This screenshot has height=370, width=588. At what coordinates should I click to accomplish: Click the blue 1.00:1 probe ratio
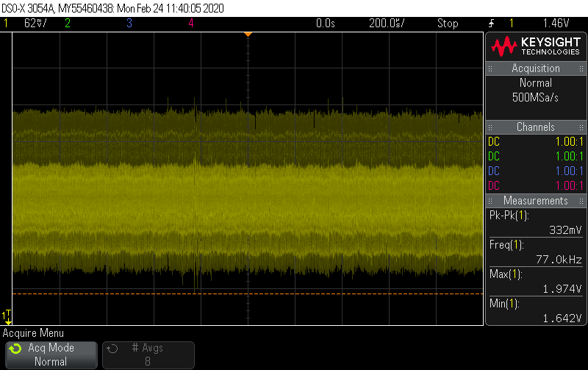coord(569,171)
